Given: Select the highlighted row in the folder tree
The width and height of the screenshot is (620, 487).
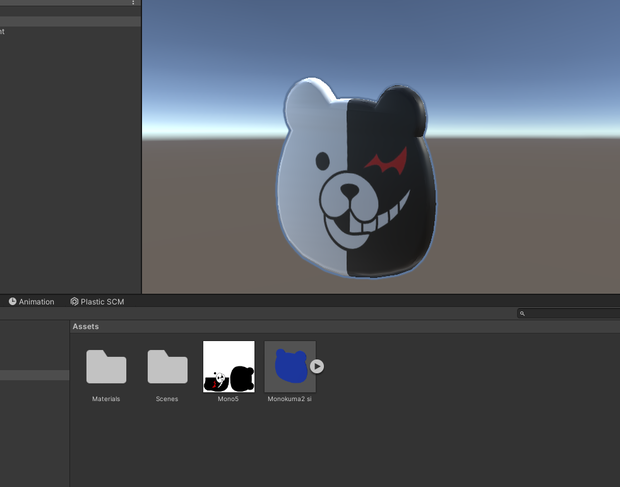Looking at the screenshot, I should (34, 375).
